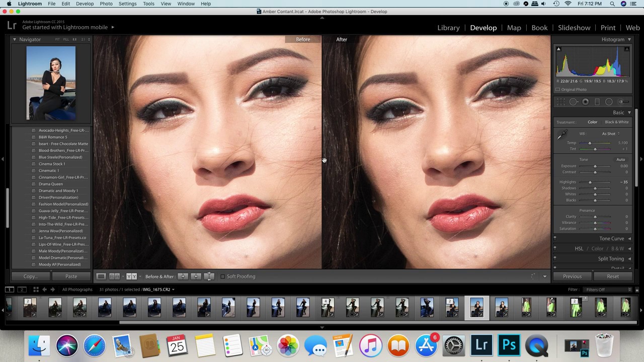
Task: Open Spotlight search in menu bar
Action: (612, 4)
